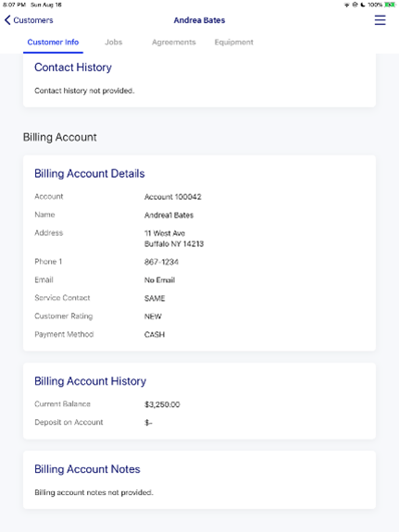Select the 'Account 100042' value

tap(173, 197)
